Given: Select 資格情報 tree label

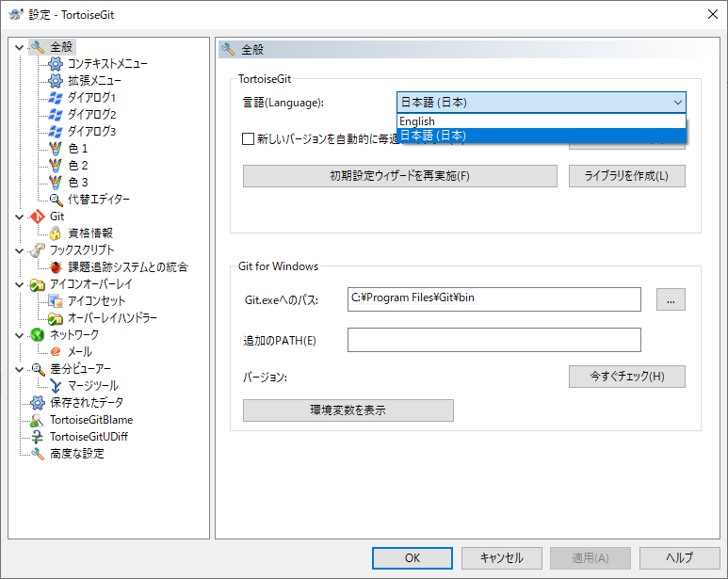Looking at the screenshot, I should 90,233.
